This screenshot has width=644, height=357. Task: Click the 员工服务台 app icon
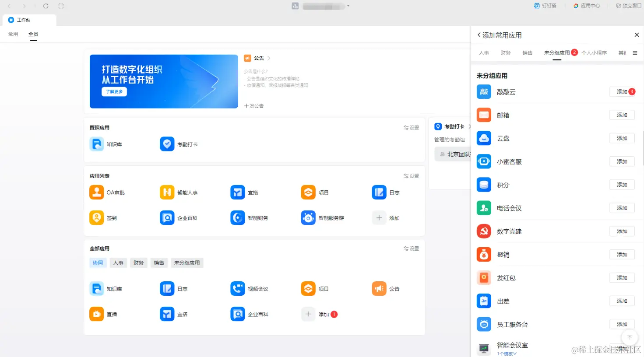point(484,325)
